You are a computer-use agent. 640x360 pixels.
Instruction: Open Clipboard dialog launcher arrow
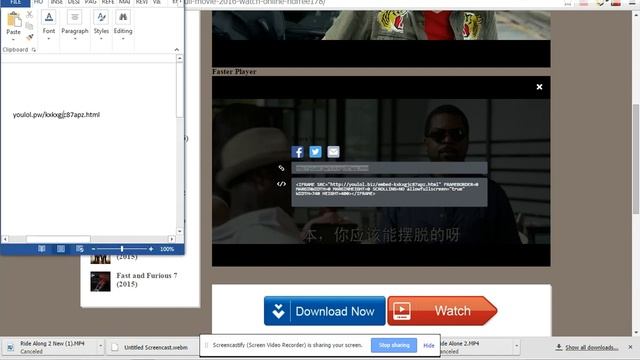33,50
